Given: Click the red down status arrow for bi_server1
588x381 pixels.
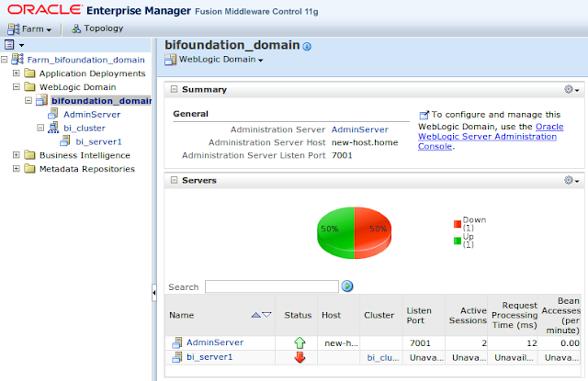Looking at the screenshot, I should 299,357.
